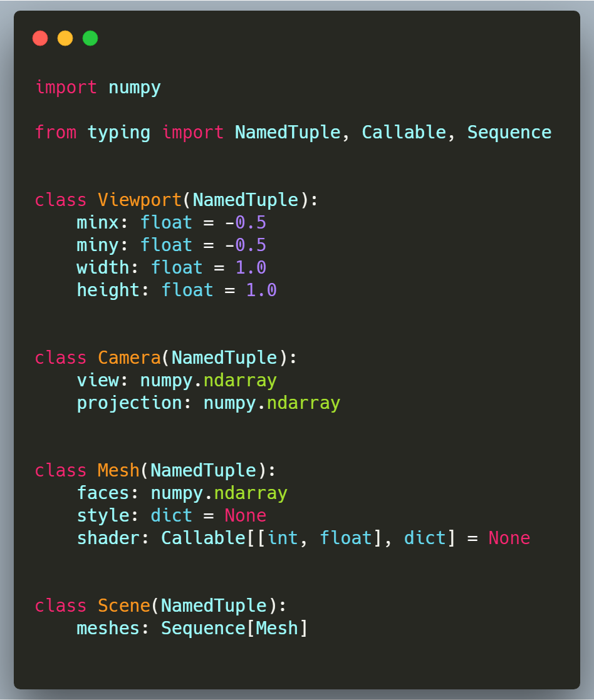Click the 'view' field name
Image resolution: width=594 pixels, height=700 pixels.
[x=98, y=380]
